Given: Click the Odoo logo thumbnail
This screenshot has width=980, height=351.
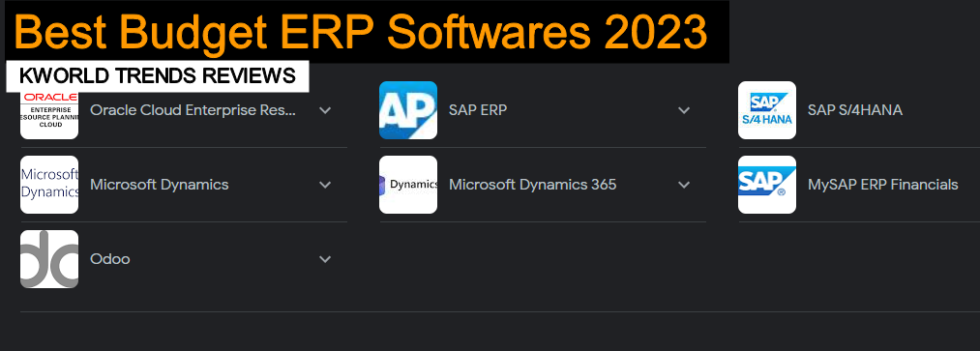Looking at the screenshot, I should click(x=49, y=258).
